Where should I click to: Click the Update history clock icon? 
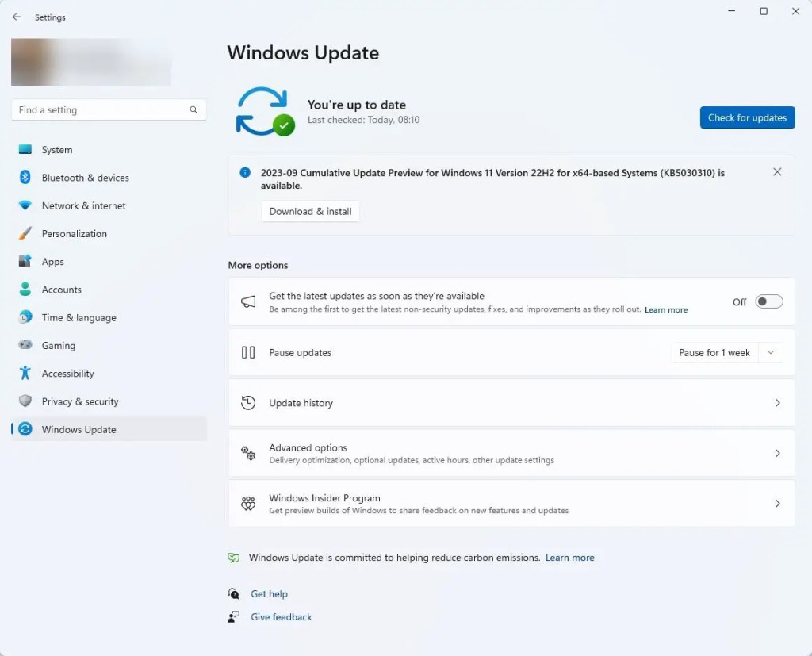[248, 403]
